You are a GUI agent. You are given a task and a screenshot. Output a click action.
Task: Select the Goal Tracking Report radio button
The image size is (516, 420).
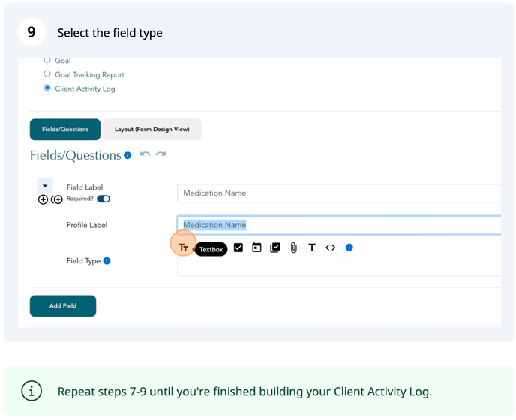click(47, 73)
